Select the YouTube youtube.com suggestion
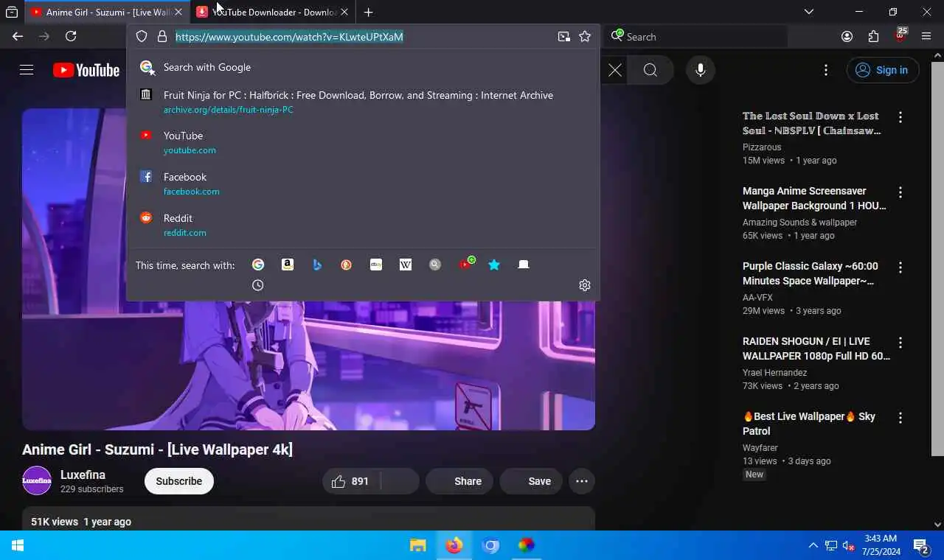The image size is (944, 560). (363, 142)
